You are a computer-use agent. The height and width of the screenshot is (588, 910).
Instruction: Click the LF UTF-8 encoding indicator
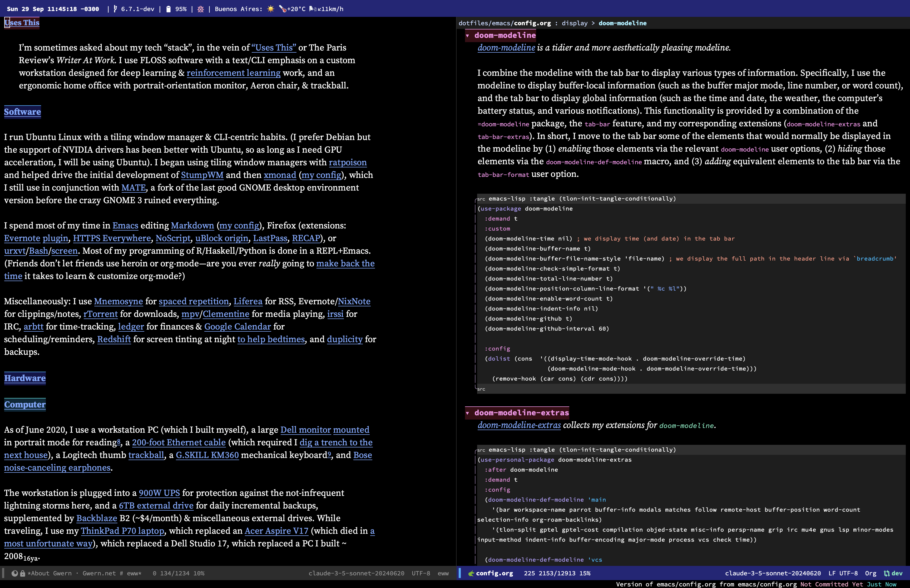click(x=843, y=573)
